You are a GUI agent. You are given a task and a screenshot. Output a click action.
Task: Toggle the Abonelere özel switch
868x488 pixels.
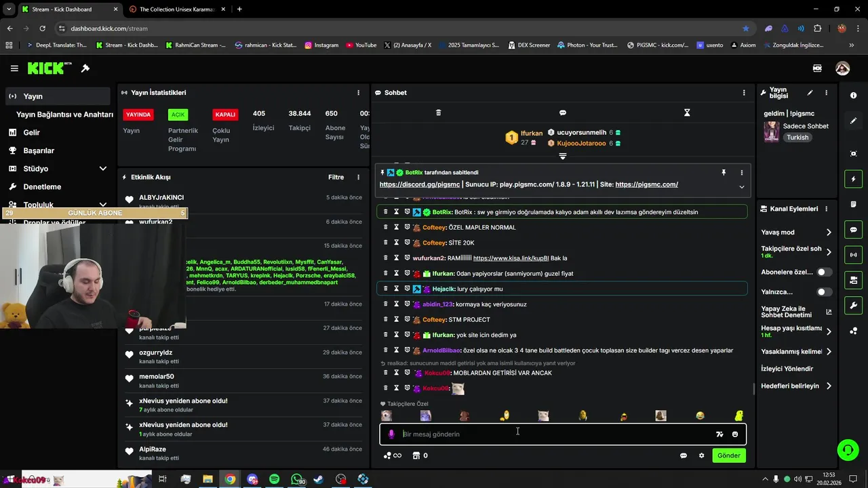(x=825, y=272)
